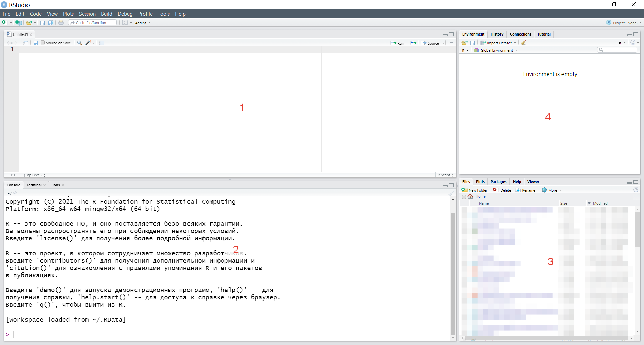Click the Find/Replace magnifier icon
The image size is (644, 345).
click(79, 43)
